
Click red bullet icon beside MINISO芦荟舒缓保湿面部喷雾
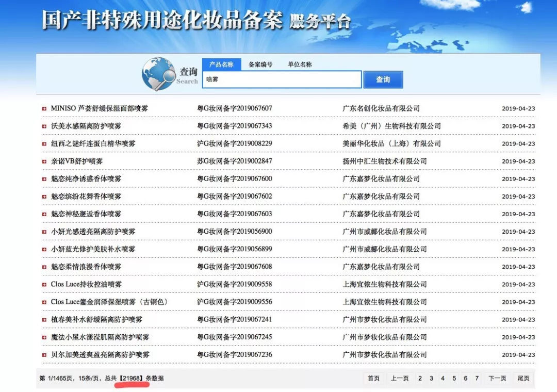click(x=44, y=109)
